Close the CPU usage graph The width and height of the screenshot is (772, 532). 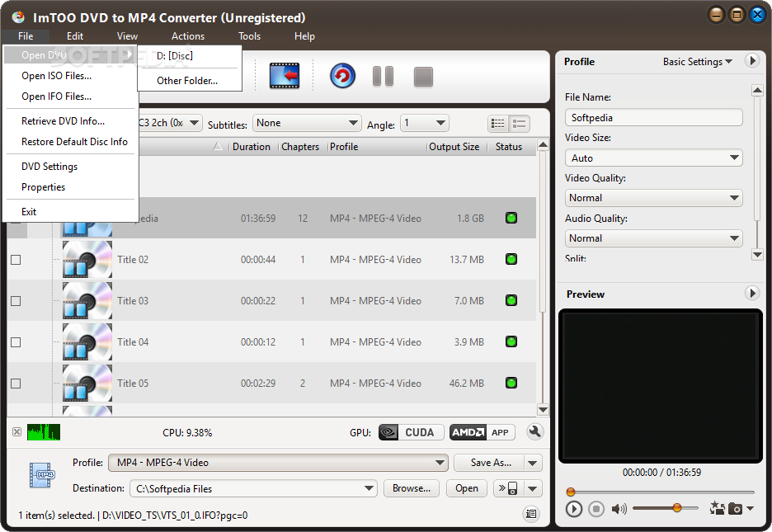pos(16,431)
